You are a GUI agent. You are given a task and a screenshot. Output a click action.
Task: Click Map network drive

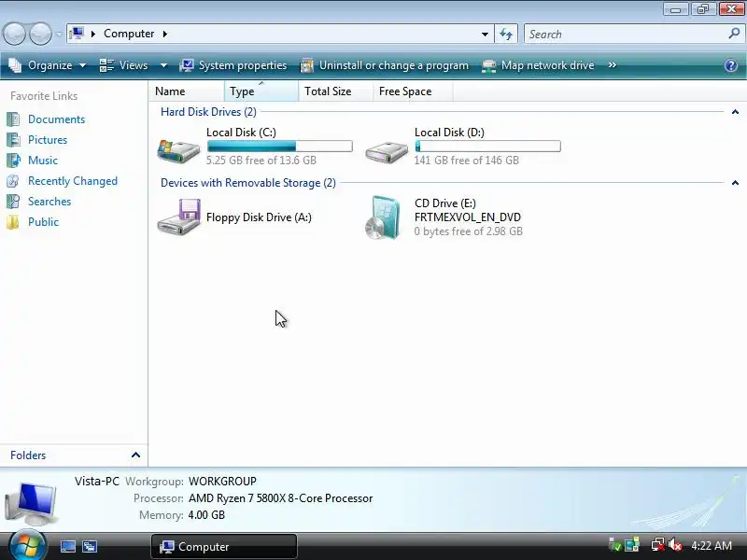538,65
